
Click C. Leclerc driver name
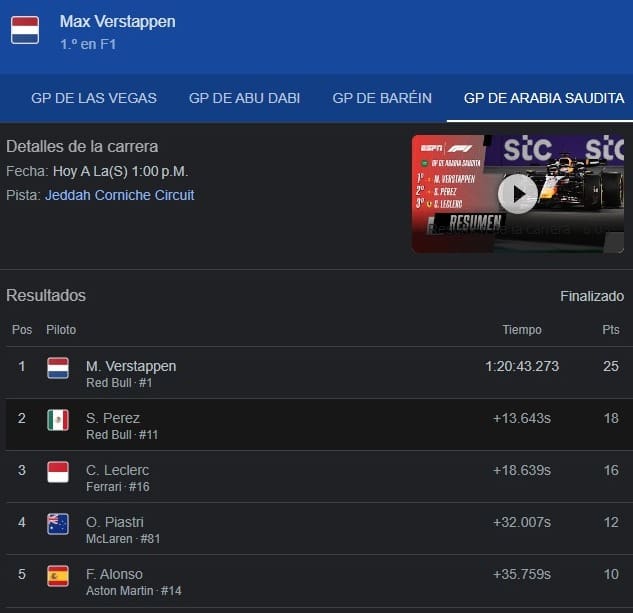[117, 470]
